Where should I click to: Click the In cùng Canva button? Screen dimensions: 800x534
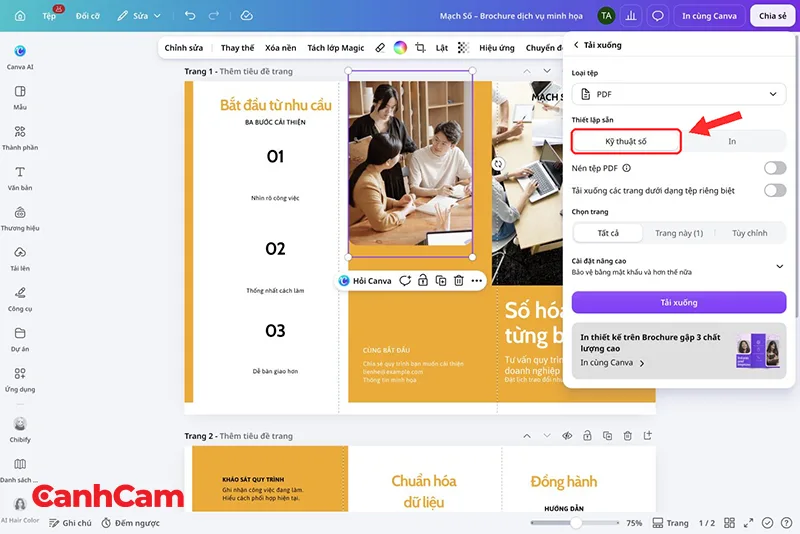(x=709, y=16)
